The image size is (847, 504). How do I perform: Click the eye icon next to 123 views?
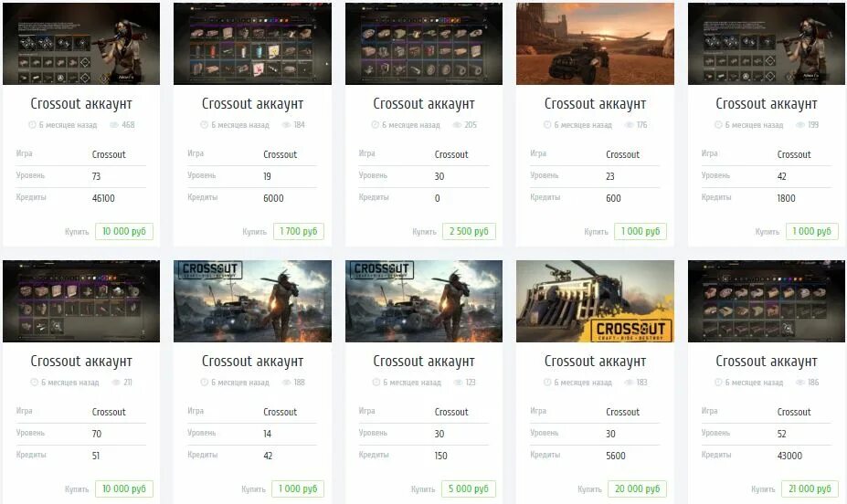[457, 382]
